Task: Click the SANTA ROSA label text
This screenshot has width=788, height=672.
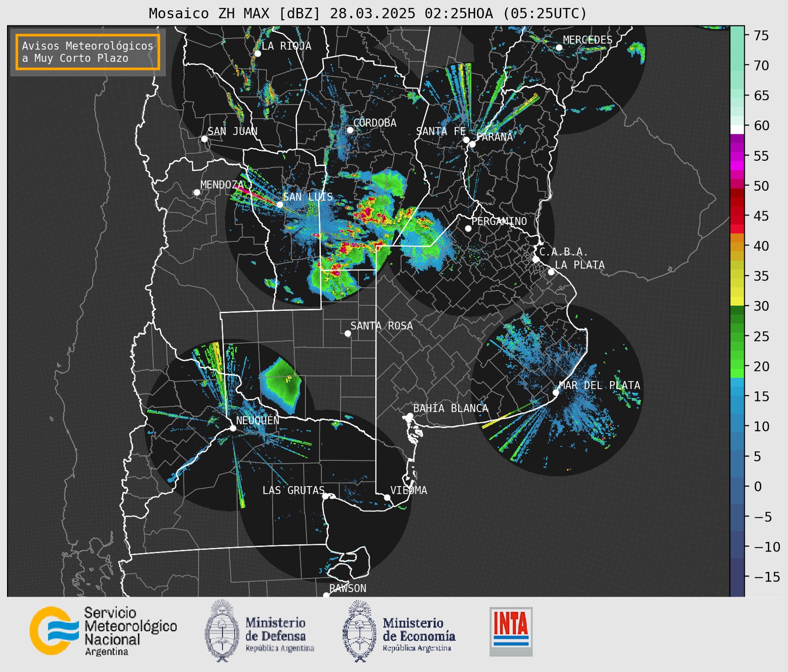Action: coord(382,326)
